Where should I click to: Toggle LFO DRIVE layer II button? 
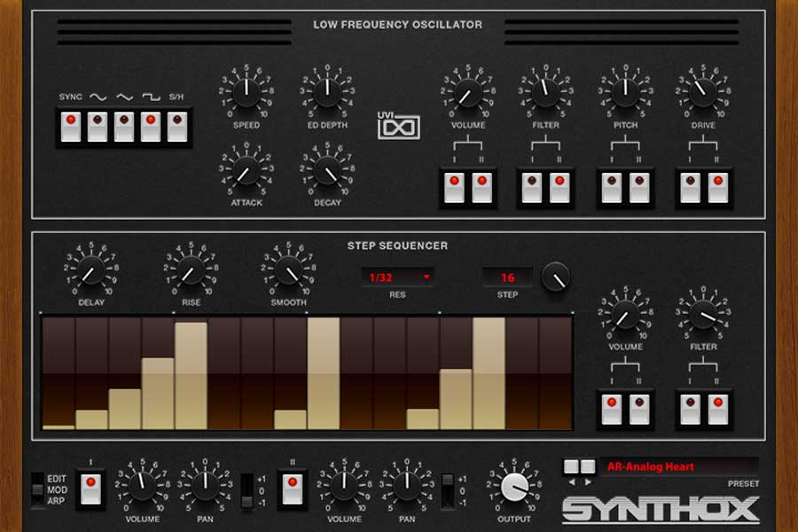718,188
